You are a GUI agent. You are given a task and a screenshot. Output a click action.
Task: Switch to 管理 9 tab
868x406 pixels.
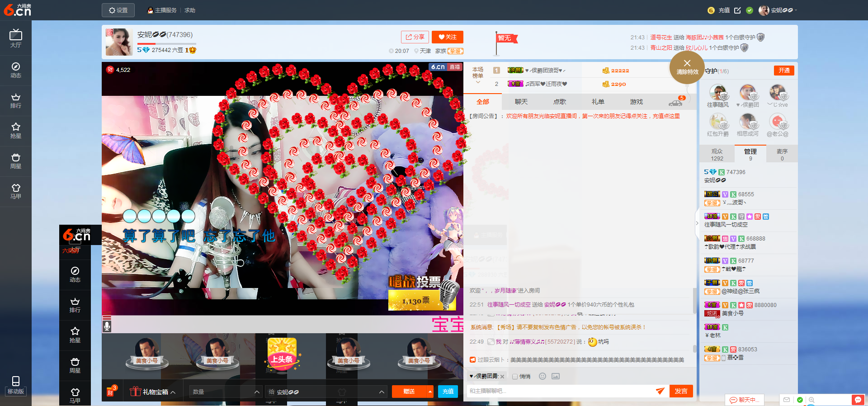coord(750,155)
